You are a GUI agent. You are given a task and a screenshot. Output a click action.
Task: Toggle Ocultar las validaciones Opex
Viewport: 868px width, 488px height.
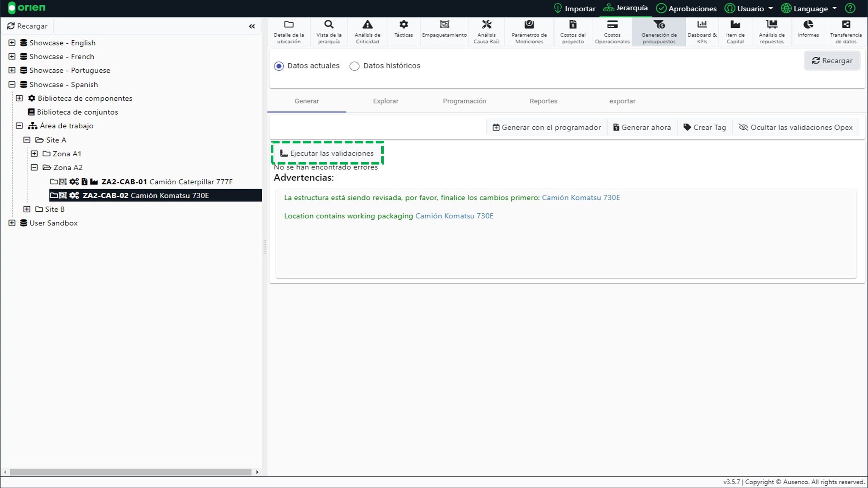[796, 127]
